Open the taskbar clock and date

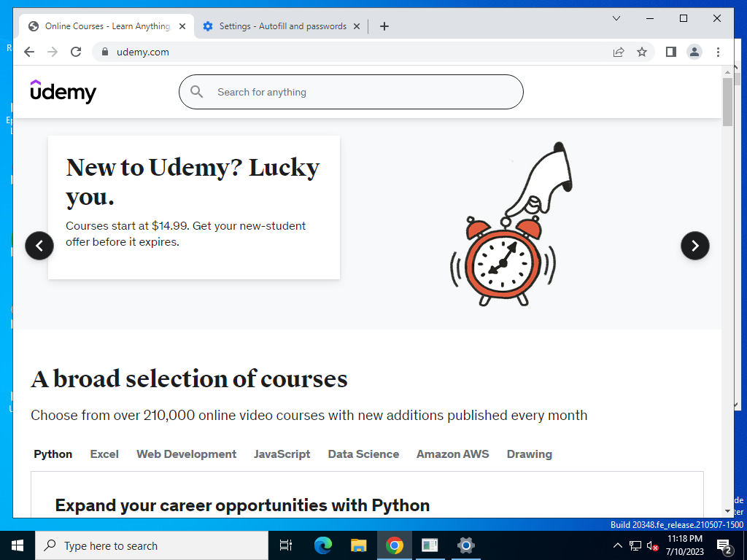tap(684, 545)
